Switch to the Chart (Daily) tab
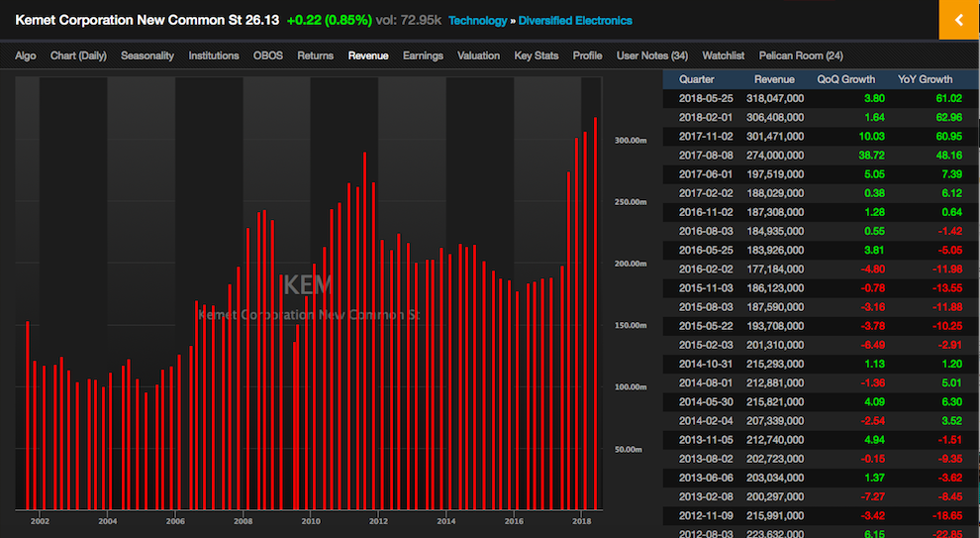This screenshot has width=980, height=538. pyautogui.click(x=78, y=55)
